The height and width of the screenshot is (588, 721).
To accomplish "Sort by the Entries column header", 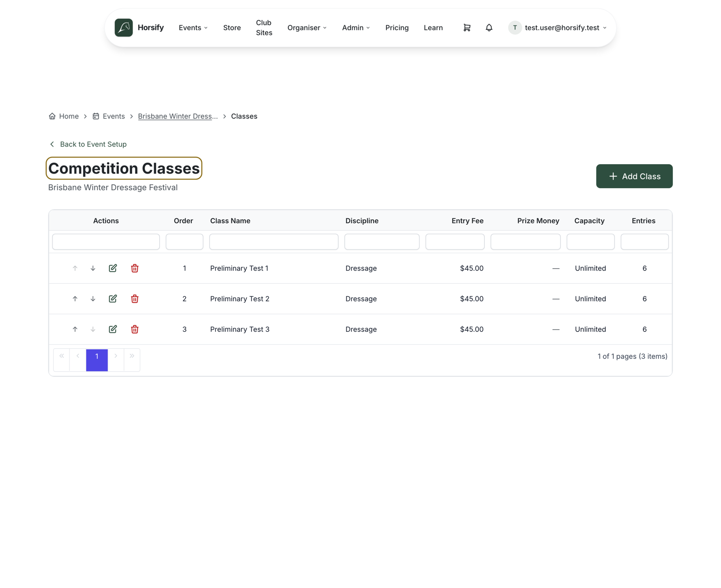I will 643,221.
